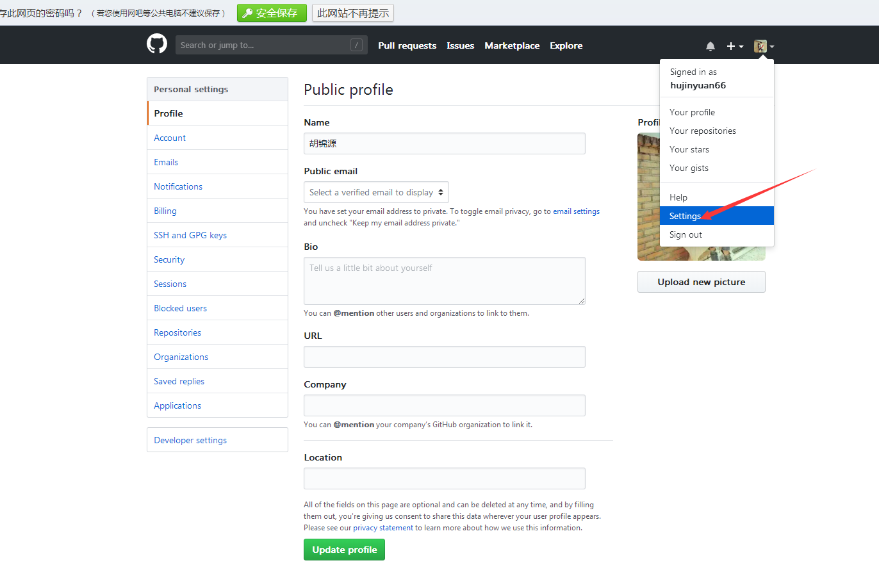Focus the Search or jump to field

click(x=263, y=45)
